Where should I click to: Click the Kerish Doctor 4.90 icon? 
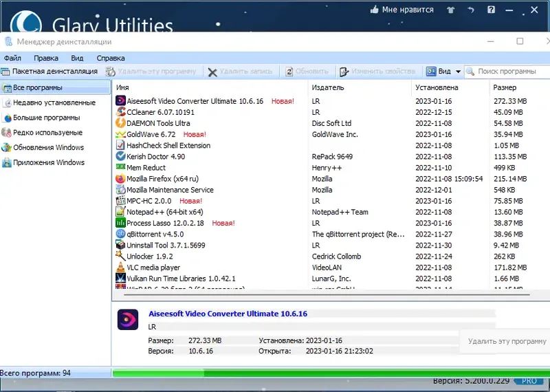tap(120, 157)
